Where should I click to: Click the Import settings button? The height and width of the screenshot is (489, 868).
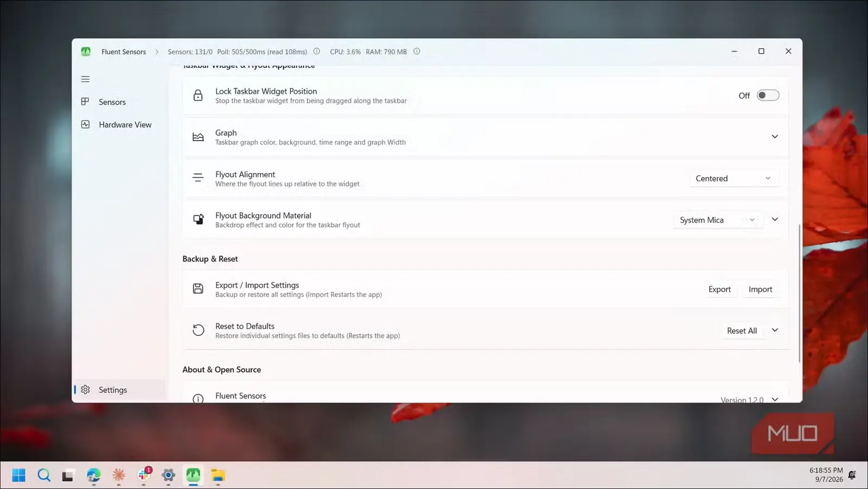760,289
